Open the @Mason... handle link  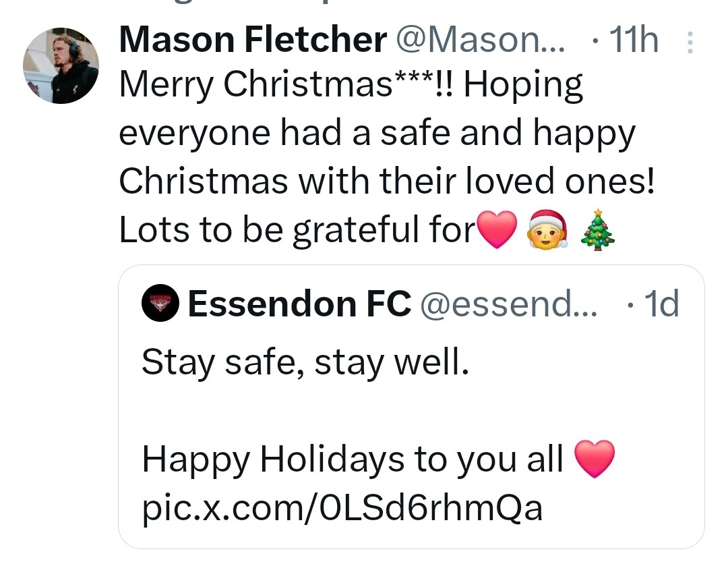pyautogui.click(x=480, y=40)
